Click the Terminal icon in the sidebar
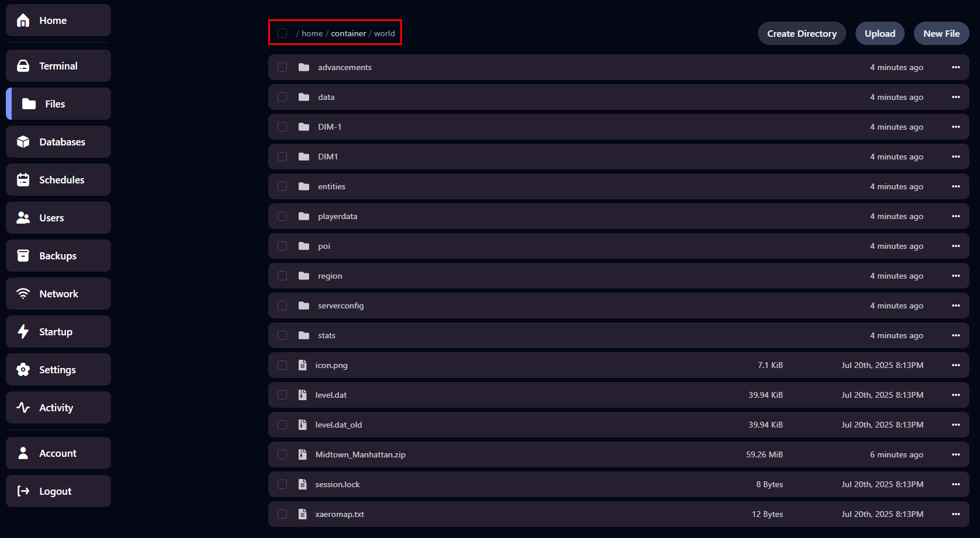980x538 pixels. (x=23, y=66)
